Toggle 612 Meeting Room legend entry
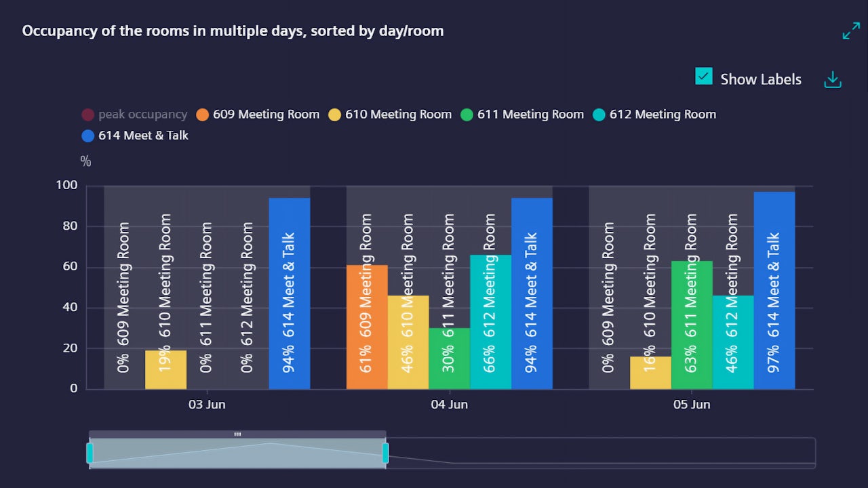868x488 pixels. tap(654, 115)
